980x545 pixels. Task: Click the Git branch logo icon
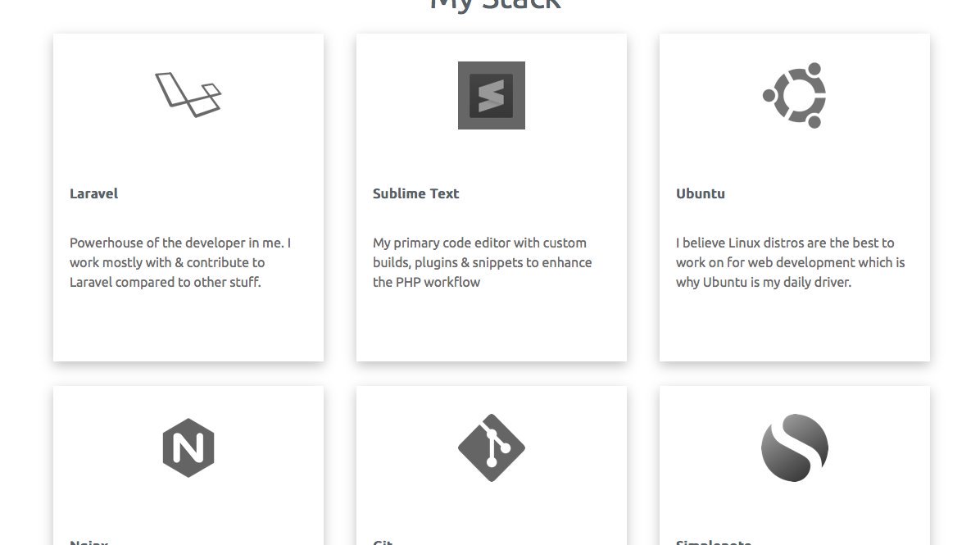(491, 447)
